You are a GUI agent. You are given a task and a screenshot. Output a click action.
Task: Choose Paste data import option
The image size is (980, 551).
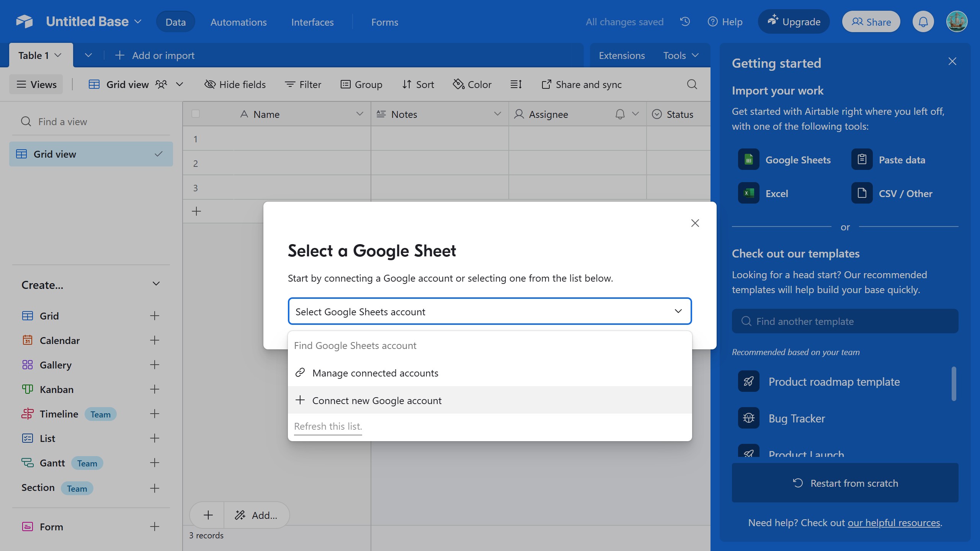point(889,160)
